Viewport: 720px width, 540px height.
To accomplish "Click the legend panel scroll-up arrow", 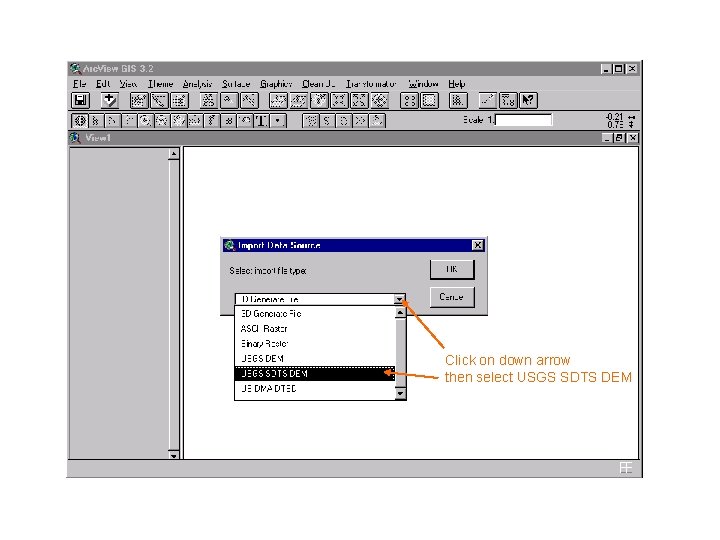I will 174,154.
